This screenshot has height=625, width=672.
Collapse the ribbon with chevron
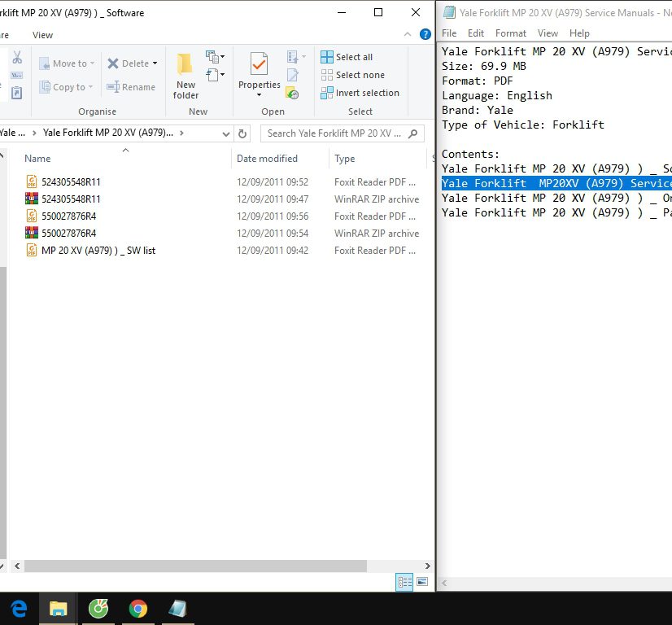408,34
